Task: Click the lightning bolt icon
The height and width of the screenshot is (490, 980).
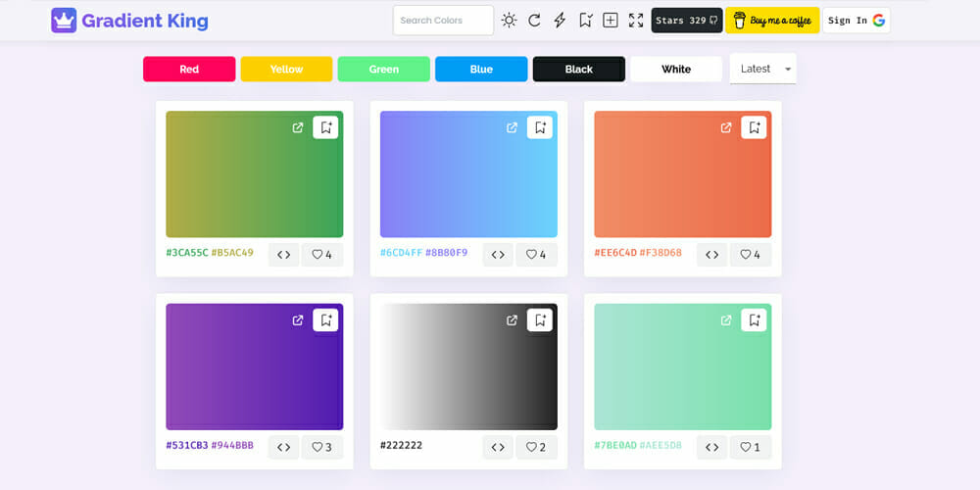Action: coord(560,21)
